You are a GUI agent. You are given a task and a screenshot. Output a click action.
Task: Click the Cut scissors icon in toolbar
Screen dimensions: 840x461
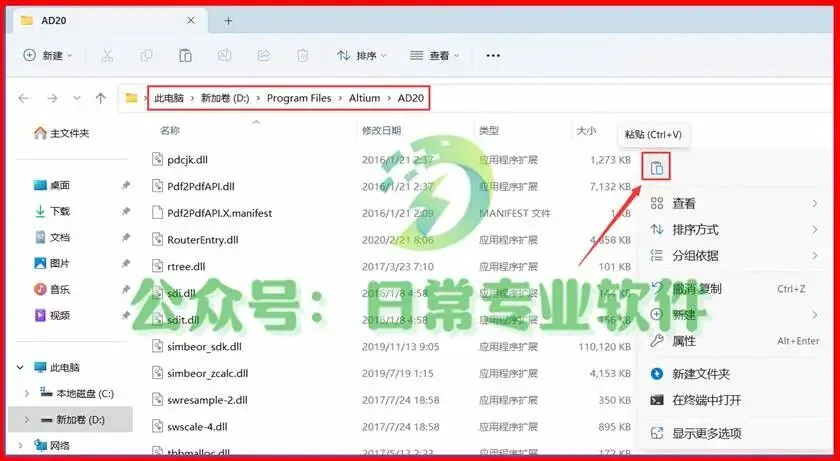click(107, 55)
